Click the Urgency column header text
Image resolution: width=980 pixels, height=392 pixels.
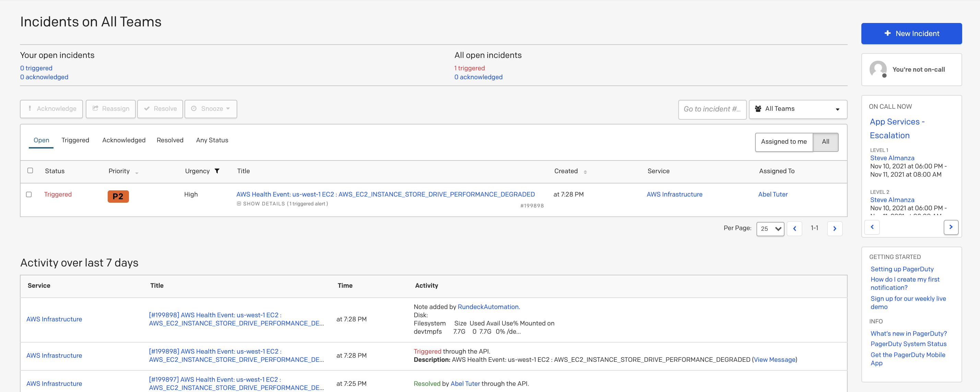coord(197,171)
